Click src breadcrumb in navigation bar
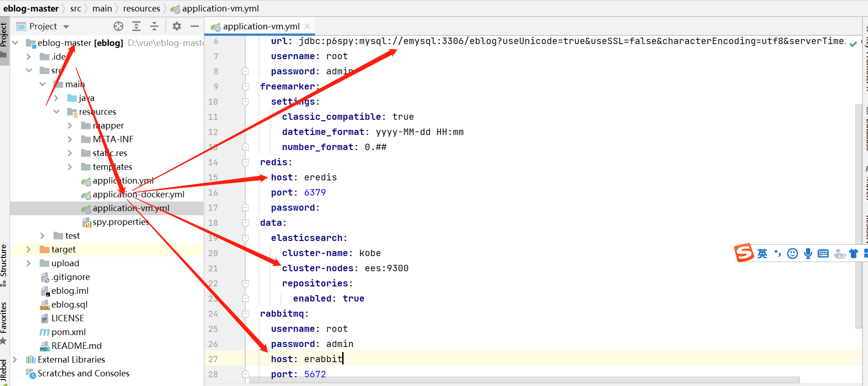This screenshot has height=386, width=868. (76, 8)
